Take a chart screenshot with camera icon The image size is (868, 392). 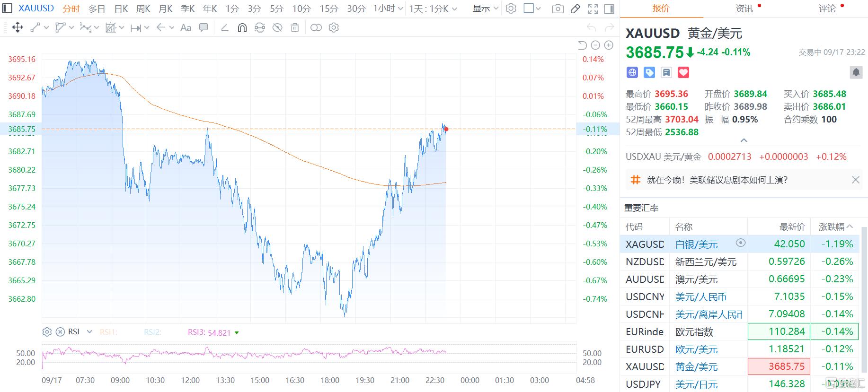(558, 9)
